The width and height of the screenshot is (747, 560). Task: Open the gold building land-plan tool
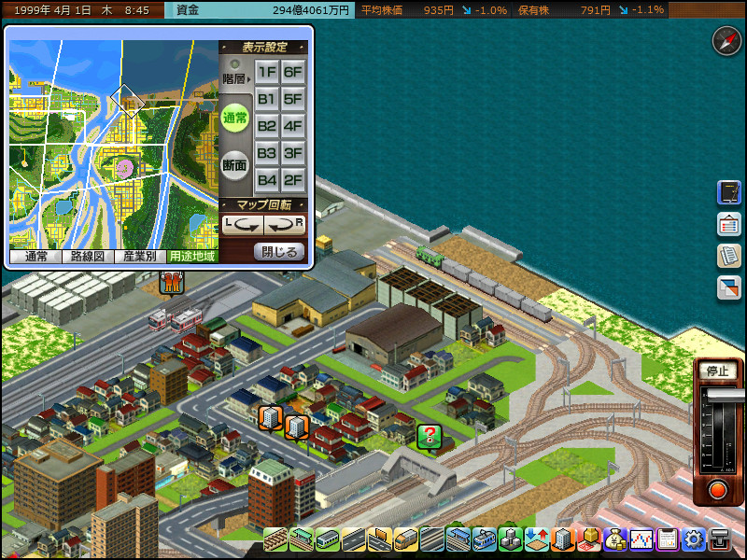pos(589,539)
